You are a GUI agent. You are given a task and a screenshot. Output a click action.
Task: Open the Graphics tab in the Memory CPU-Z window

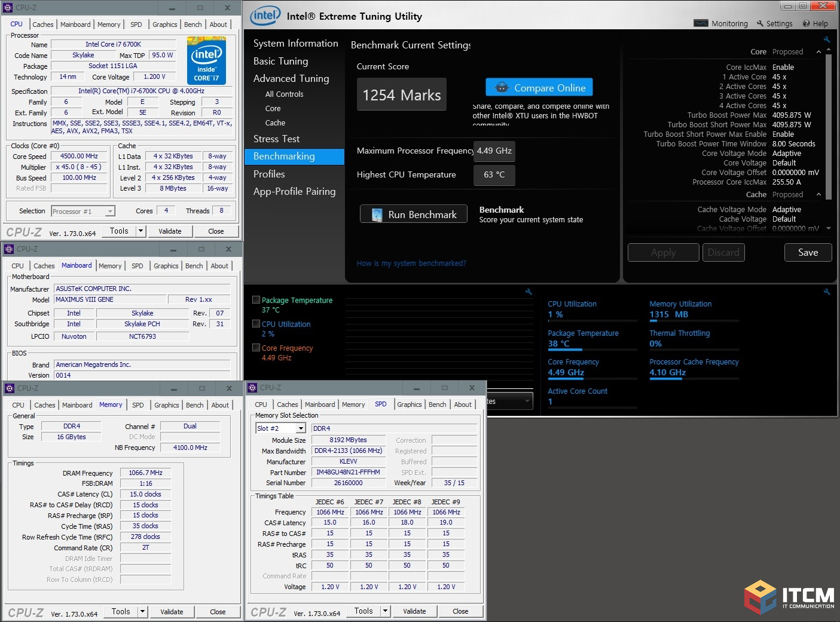(167, 405)
